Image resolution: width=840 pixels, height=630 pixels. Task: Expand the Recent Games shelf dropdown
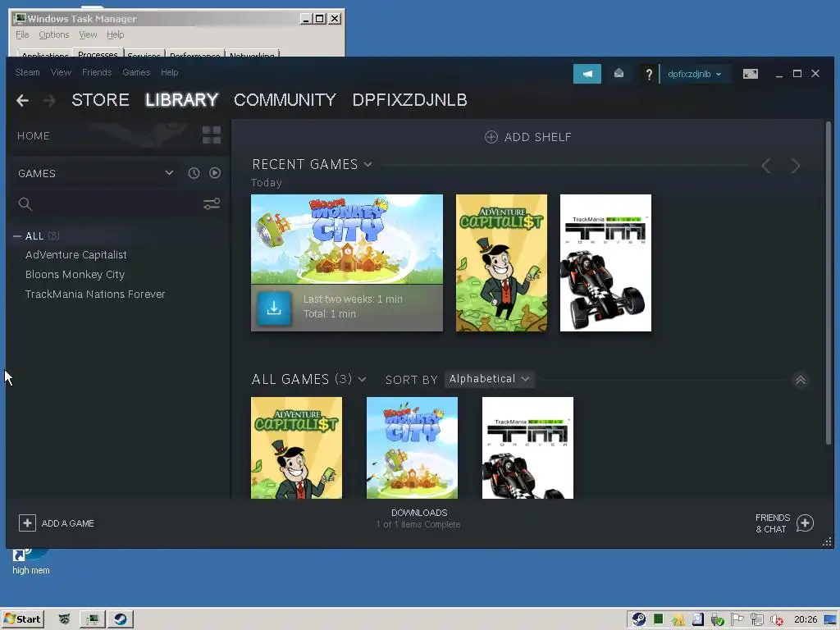tap(368, 164)
